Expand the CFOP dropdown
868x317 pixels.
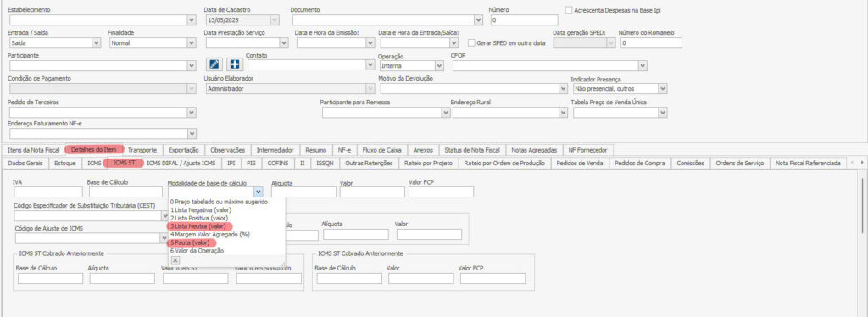click(x=643, y=66)
